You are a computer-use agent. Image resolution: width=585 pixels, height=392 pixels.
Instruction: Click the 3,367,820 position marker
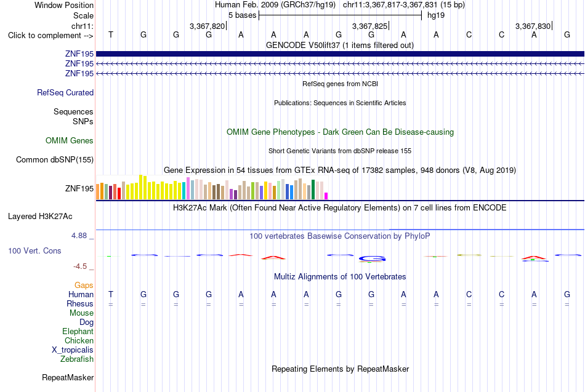click(207, 26)
